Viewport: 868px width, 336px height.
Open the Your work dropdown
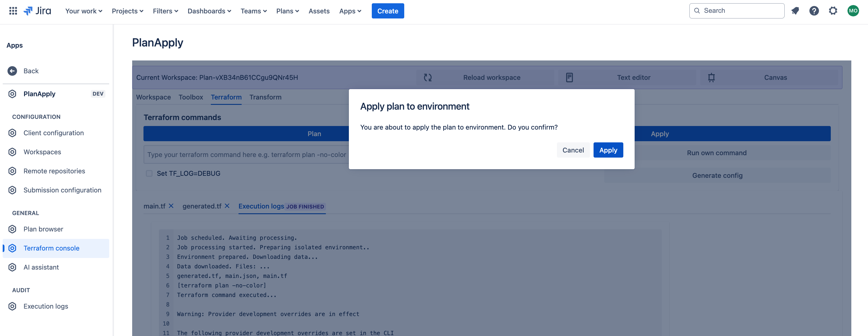[83, 11]
